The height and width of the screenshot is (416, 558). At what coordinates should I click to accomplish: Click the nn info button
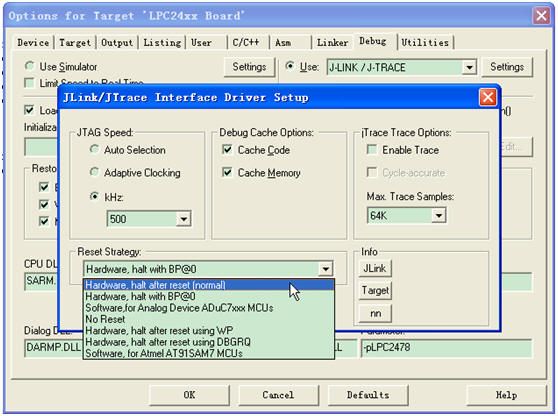[x=375, y=313]
